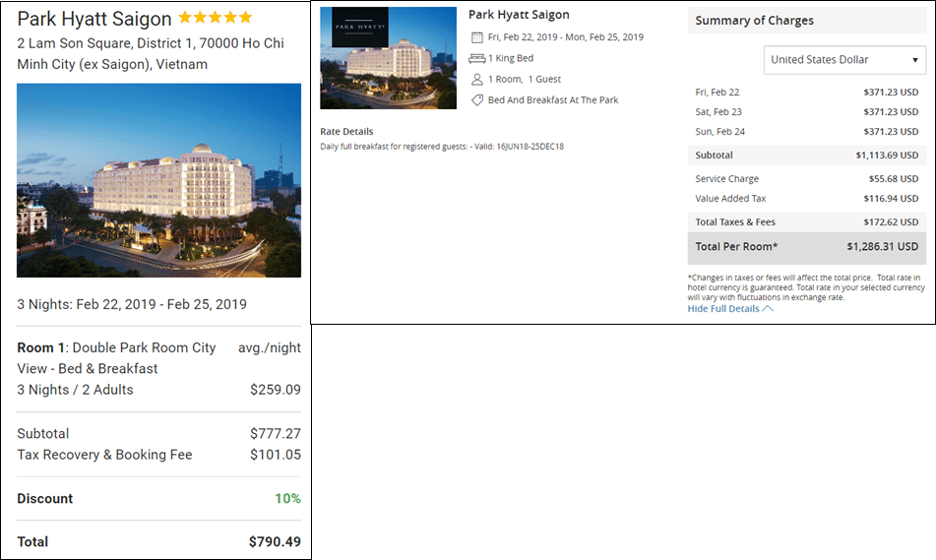Viewport: 936px width, 560px height.
Task: Click the King Bed icon
Action: point(477,58)
